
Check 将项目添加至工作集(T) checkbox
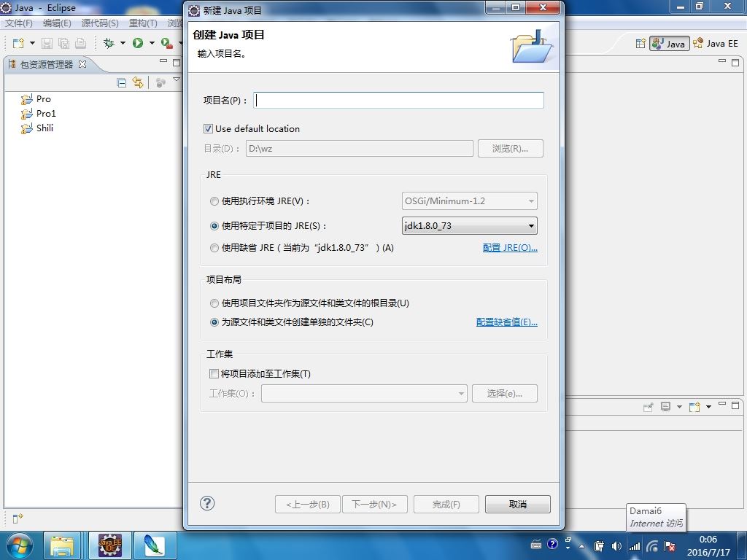coord(214,374)
